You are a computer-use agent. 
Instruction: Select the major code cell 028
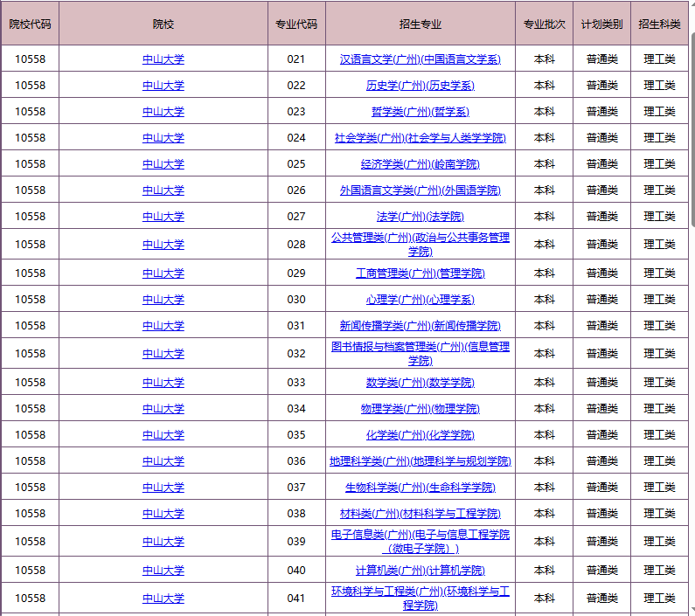296,244
